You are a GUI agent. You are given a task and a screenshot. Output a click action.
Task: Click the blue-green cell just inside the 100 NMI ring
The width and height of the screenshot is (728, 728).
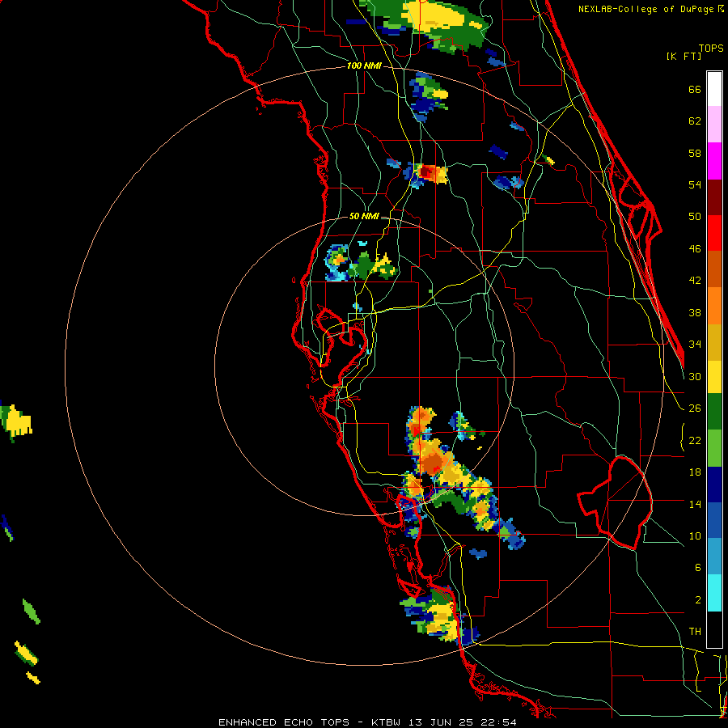click(x=428, y=96)
